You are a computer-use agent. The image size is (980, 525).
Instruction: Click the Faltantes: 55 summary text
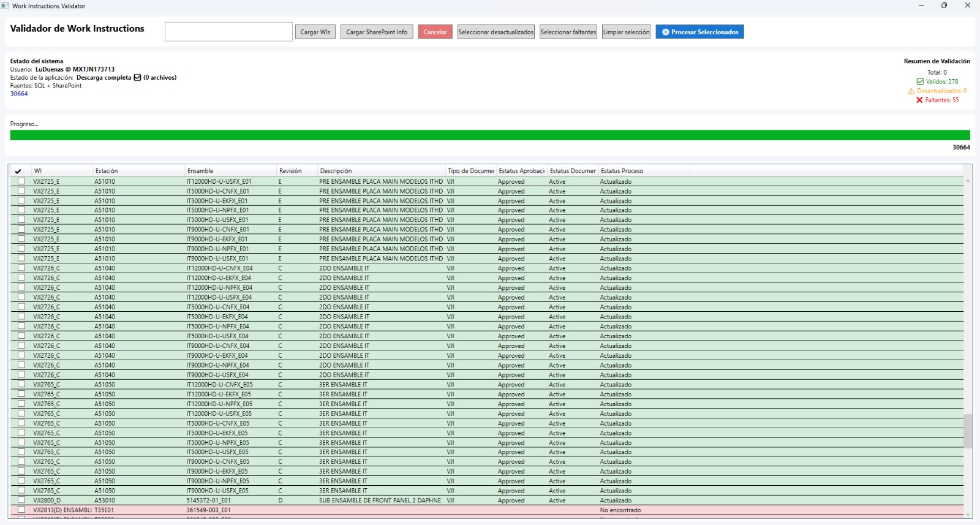942,100
